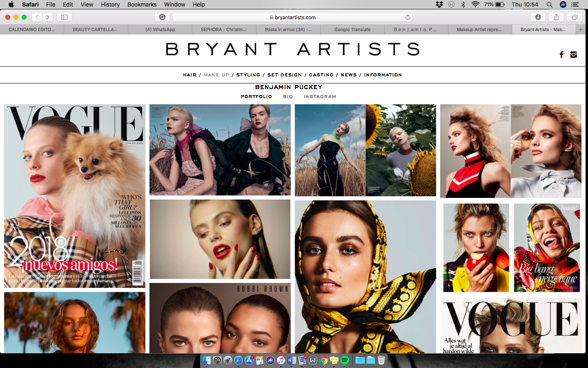Click the HAIR navigation link
The image size is (588, 368).
click(190, 75)
